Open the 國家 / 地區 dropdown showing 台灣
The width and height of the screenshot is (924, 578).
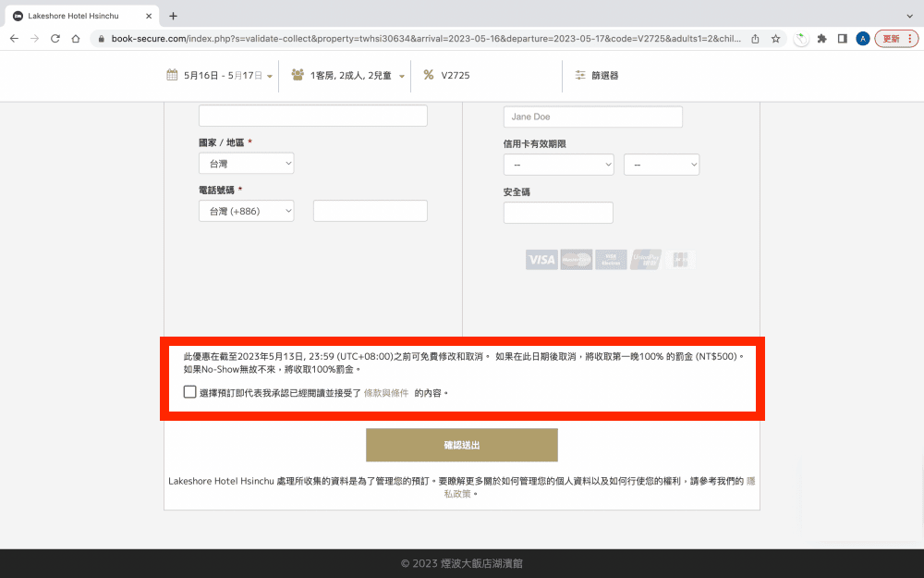[x=246, y=162]
